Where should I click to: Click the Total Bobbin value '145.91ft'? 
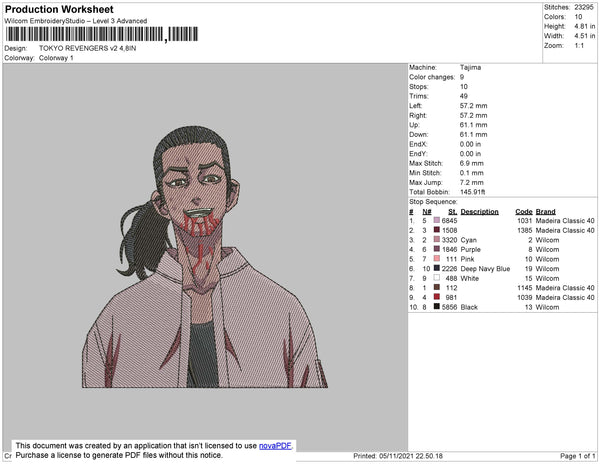[473, 192]
